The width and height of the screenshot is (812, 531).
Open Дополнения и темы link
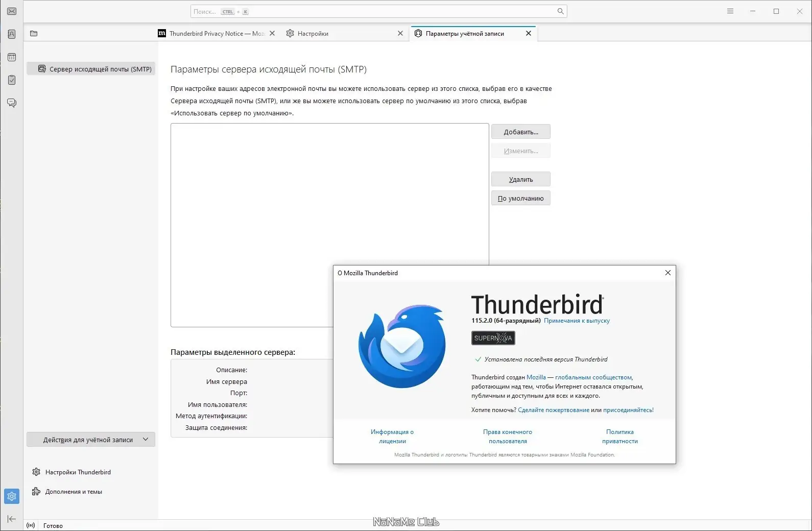(67, 492)
